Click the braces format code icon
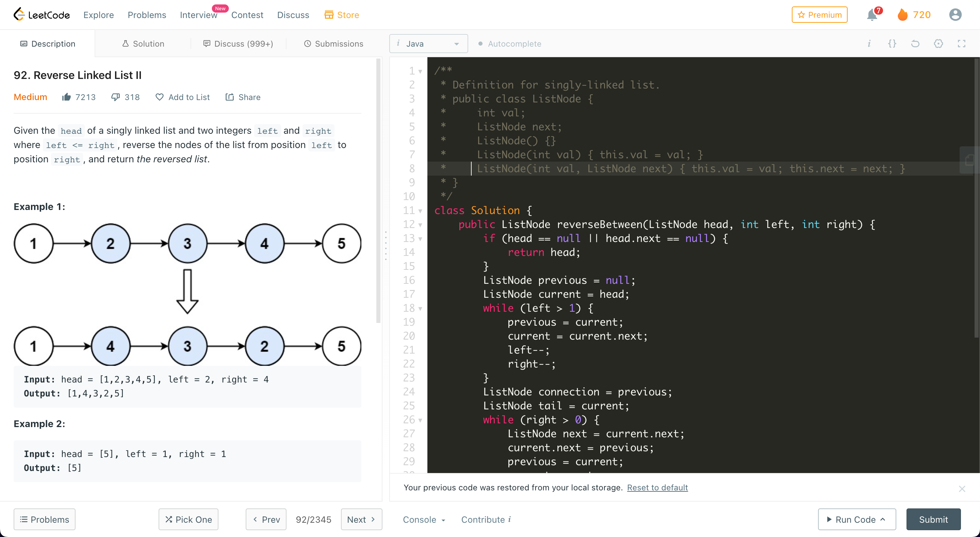 892,44
